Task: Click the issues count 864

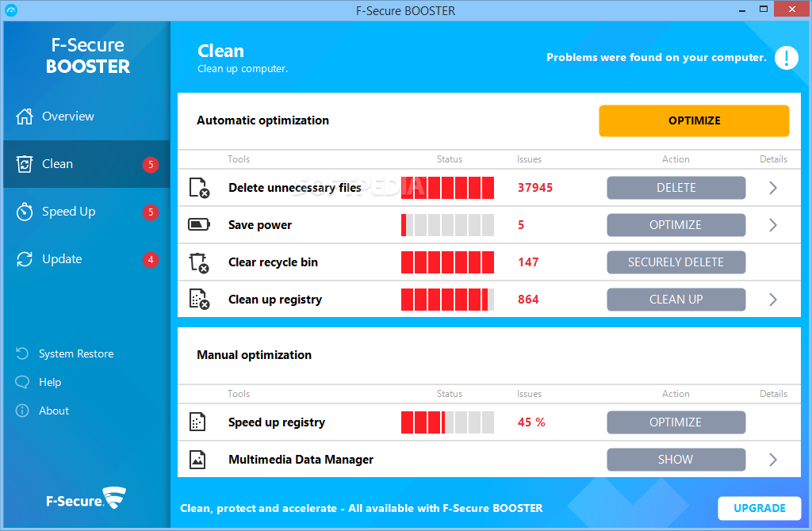Action: 528,300
